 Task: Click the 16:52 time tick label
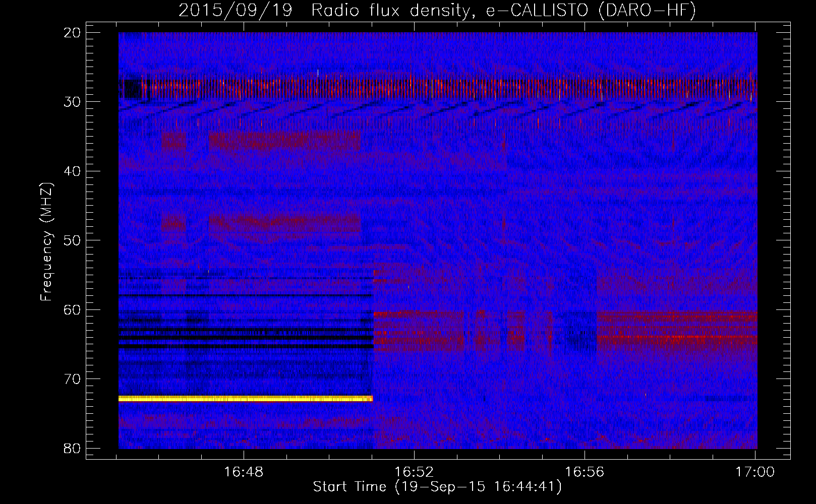tap(414, 472)
